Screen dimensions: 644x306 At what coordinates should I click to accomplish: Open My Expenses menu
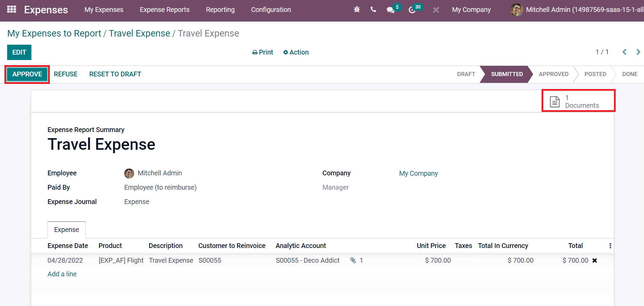(104, 10)
